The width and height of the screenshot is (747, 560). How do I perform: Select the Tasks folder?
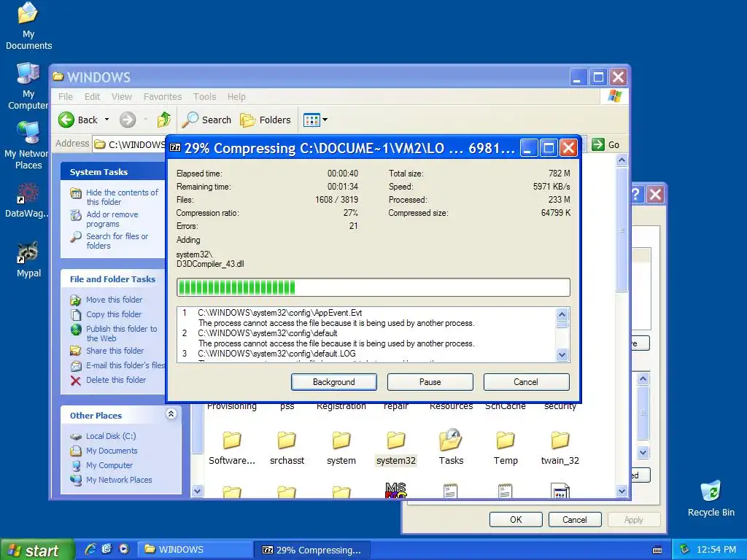click(x=451, y=448)
